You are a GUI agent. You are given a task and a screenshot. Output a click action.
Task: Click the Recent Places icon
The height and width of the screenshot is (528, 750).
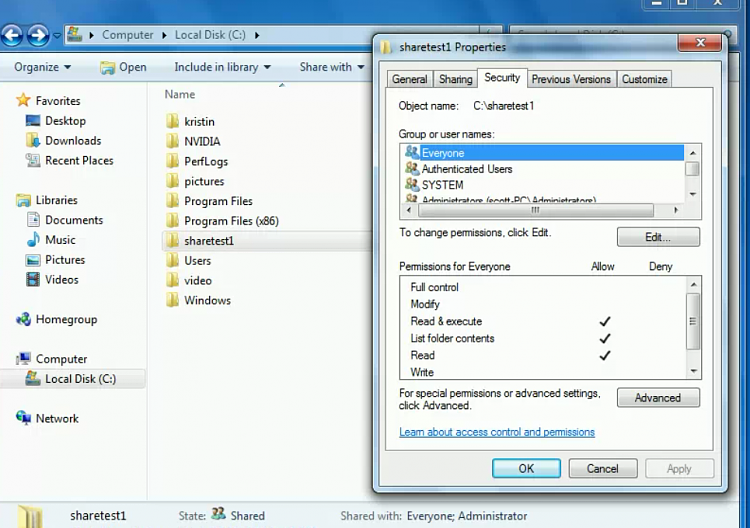pyautogui.click(x=33, y=160)
